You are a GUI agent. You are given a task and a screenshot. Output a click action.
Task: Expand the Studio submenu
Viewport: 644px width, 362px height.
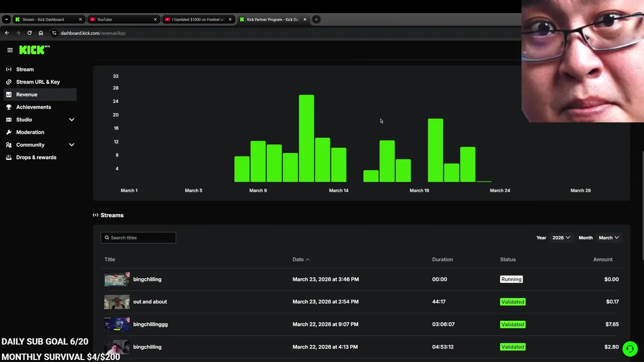71,120
